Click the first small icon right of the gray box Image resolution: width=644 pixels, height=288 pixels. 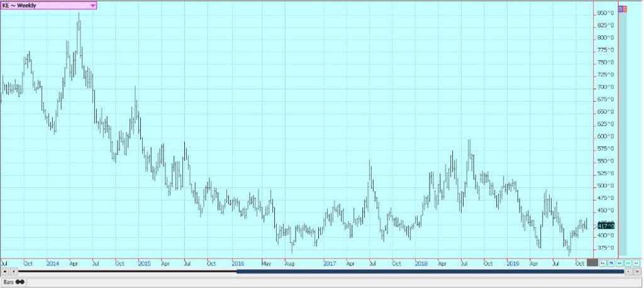(x=602, y=263)
